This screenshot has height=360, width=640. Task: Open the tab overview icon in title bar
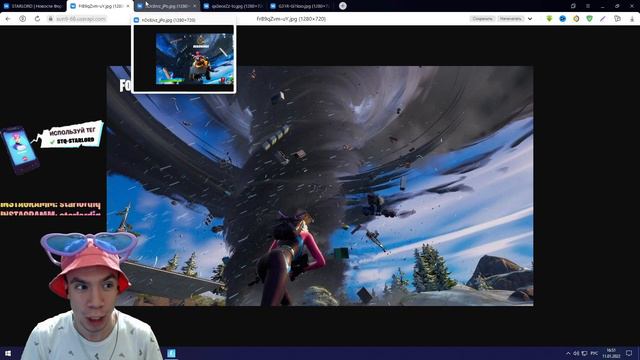click(x=573, y=6)
